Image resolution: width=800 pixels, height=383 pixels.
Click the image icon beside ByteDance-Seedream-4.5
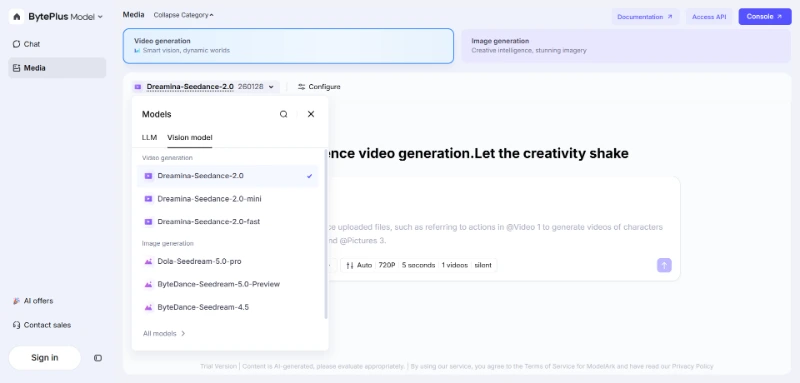tap(148, 308)
